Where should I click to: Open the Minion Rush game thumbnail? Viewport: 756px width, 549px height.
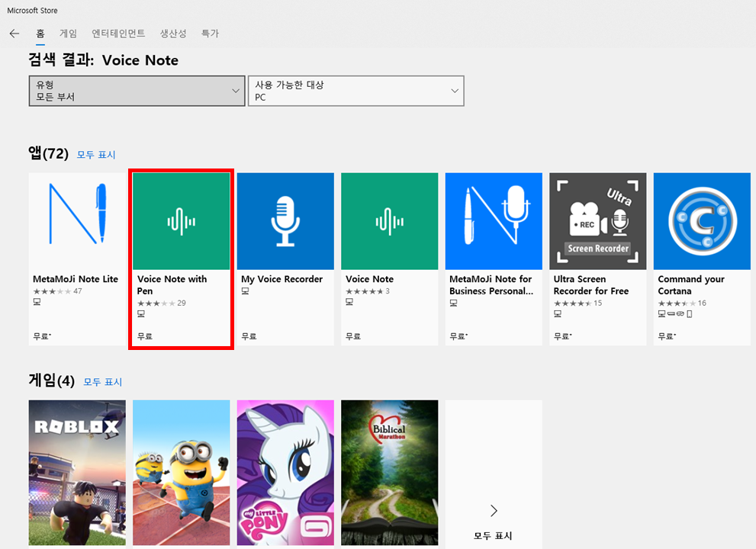tap(182, 473)
